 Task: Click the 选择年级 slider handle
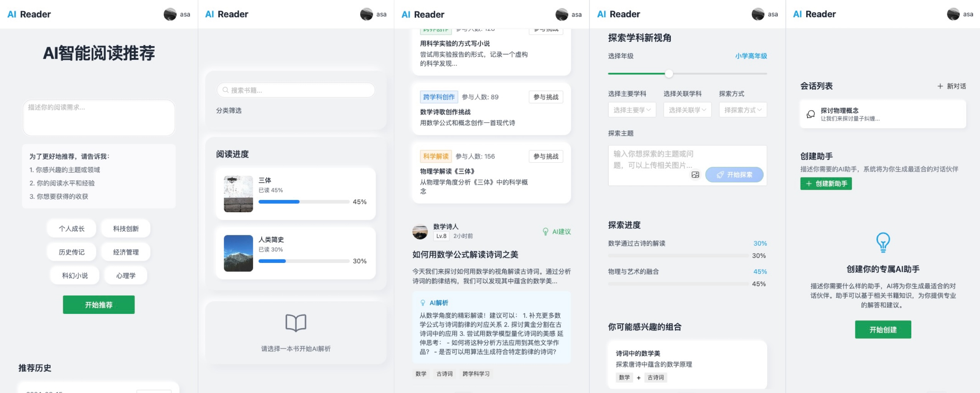point(669,74)
